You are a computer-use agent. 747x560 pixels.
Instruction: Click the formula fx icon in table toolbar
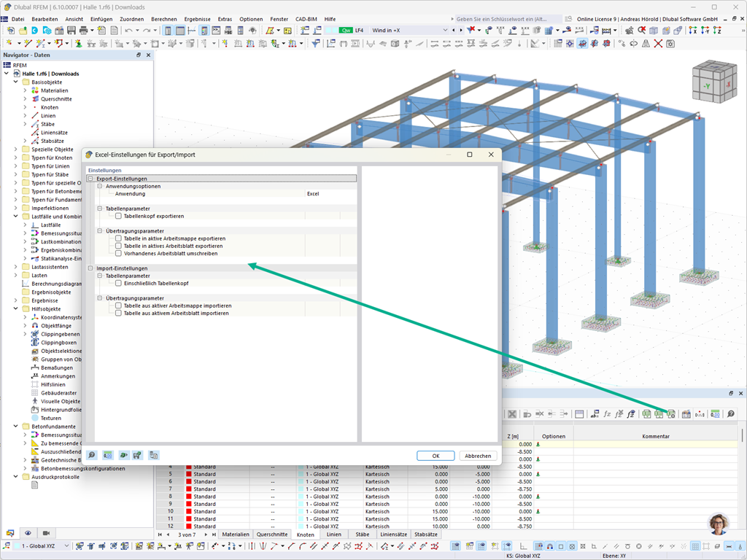607,414
